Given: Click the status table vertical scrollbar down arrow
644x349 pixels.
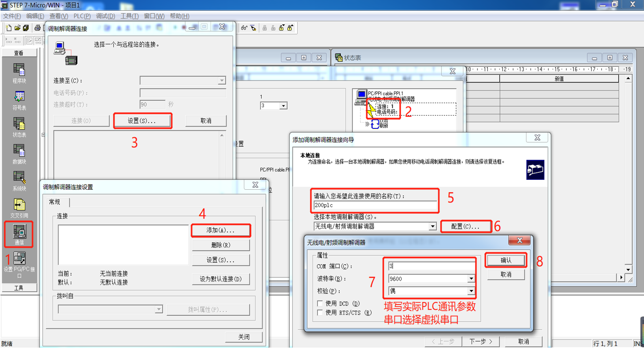Looking at the screenshot, I should point(629,270).
